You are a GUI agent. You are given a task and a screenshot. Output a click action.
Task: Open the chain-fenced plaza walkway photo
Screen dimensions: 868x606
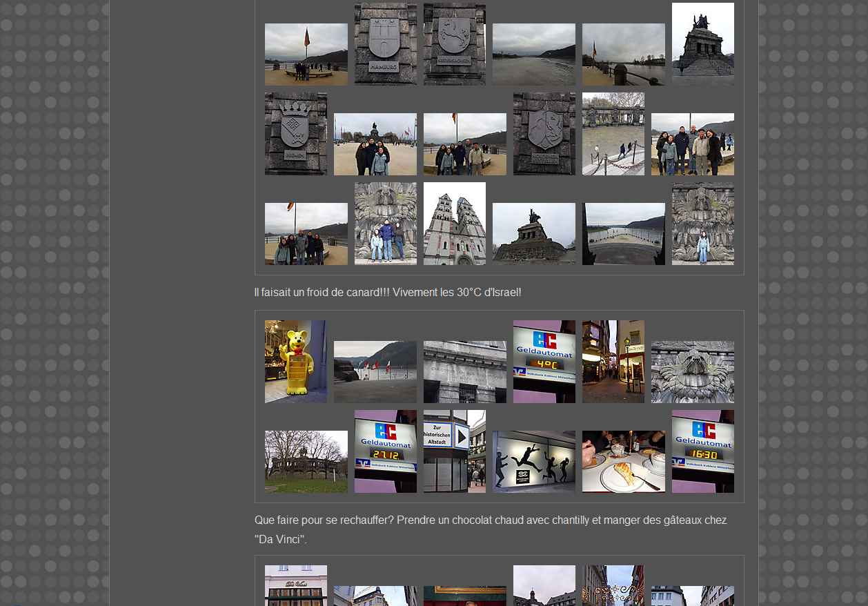[613, 134]
